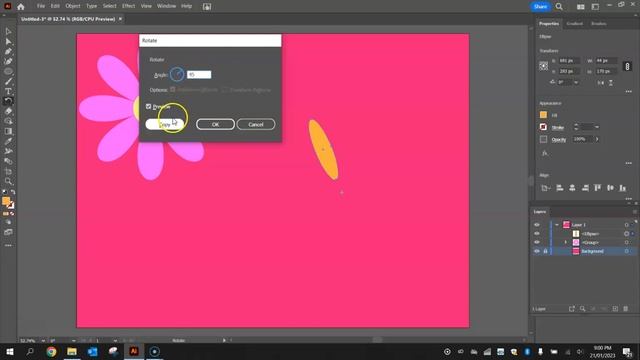Toggle the Preview checkbox in Rotate dialog
The width and height of the screenshot is (640, 360).
point(149,107)
